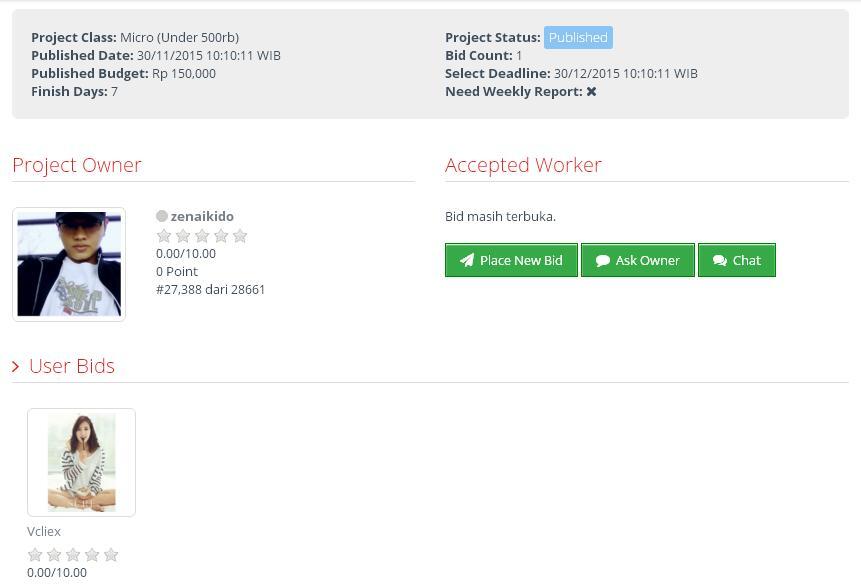Click the status dot beside zenaikido's username

coord(162,216)
